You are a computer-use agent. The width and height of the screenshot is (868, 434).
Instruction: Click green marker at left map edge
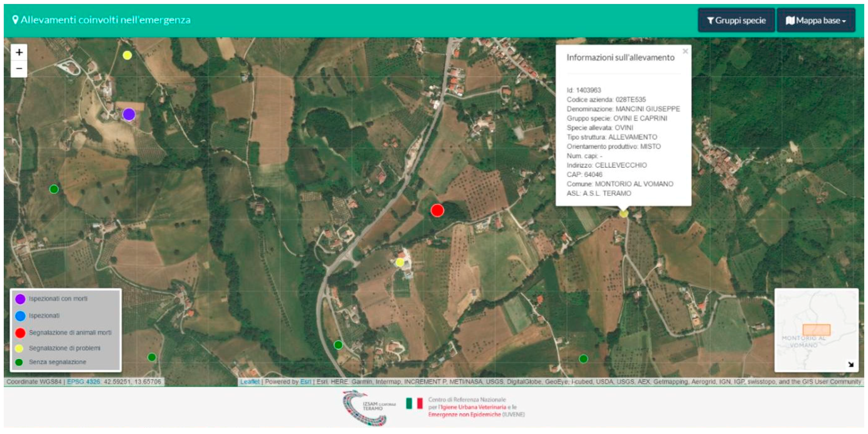point(54,189)
